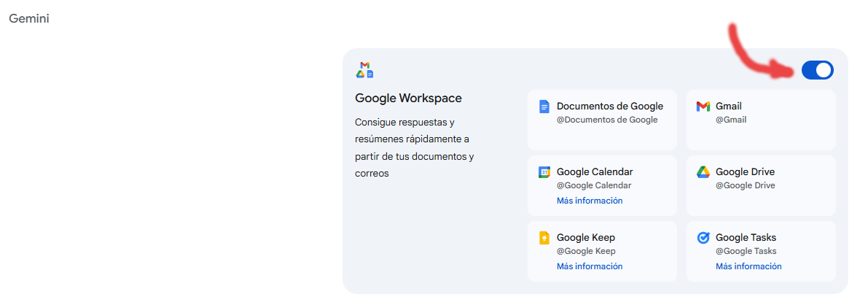This screenshot has width=868, height=305.
Task: Select the Google Calendar card title
Action: 595,172
